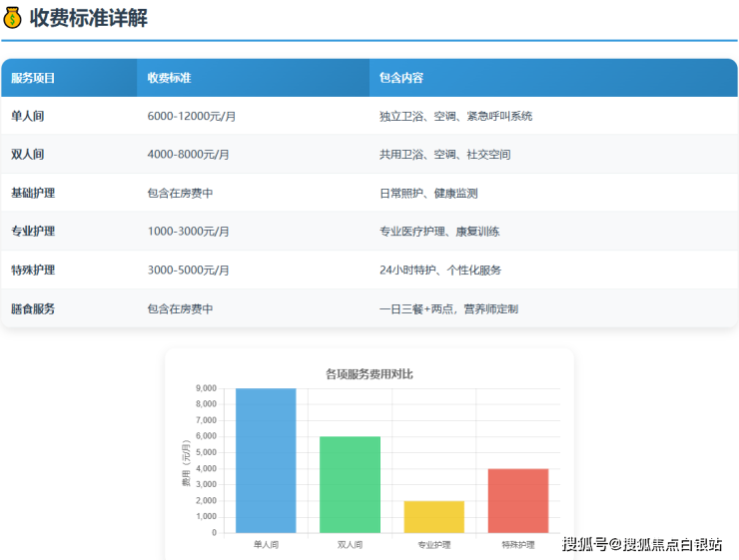This screenshot has height=560, width=739.
Task: Click the 膳食服务 row label
Action: (x=33, y=308)
